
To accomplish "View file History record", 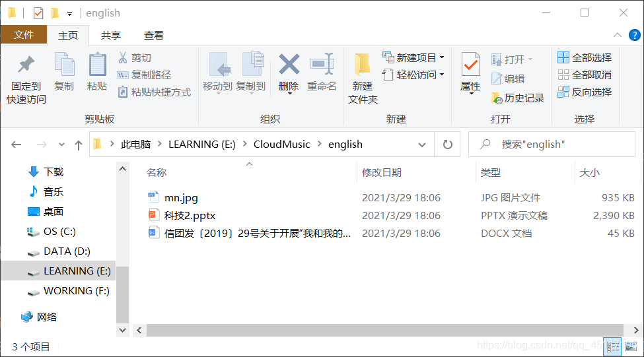I will click(517, 98).
